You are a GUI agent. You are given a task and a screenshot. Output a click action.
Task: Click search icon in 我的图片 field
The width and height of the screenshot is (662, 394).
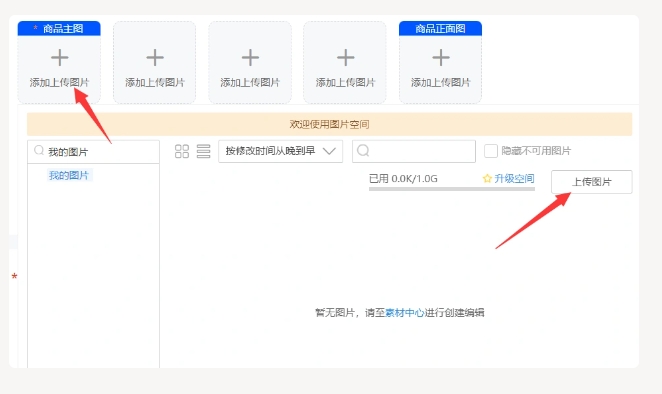pos(39,150)
